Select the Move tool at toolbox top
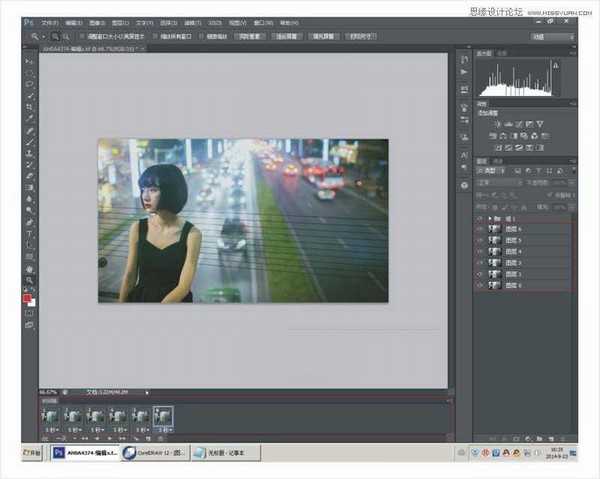Viewport: 600px width, 479px height. coord(28,62)
